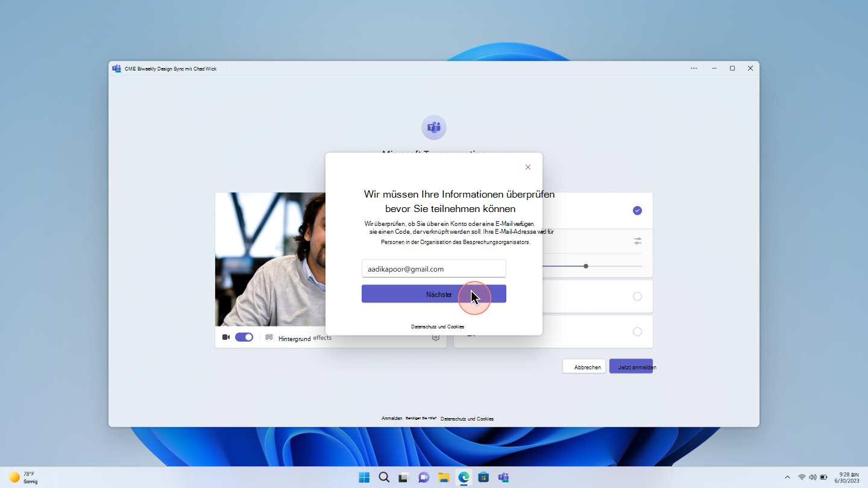Toggle the camera switch under video preview
868x488 pixels.
pos(244,337)
